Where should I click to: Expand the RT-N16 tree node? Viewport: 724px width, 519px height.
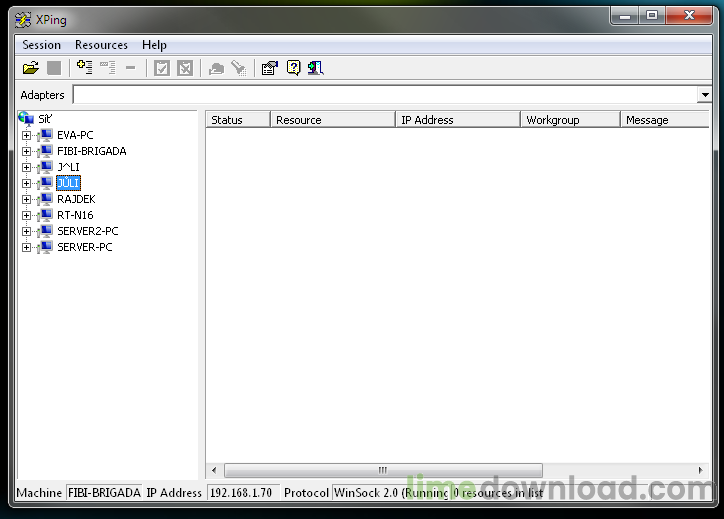(x=26, y=215)
